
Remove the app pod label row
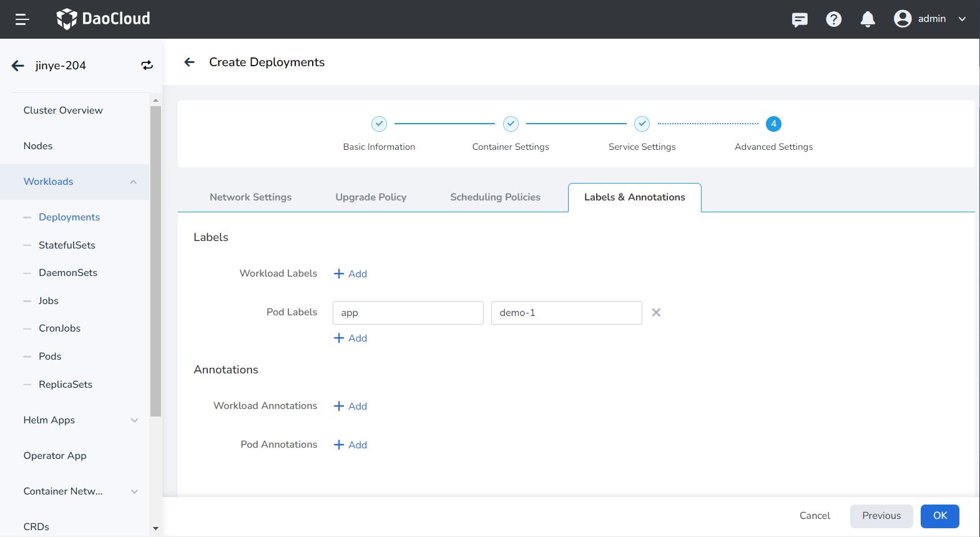(x=656, y=312)
